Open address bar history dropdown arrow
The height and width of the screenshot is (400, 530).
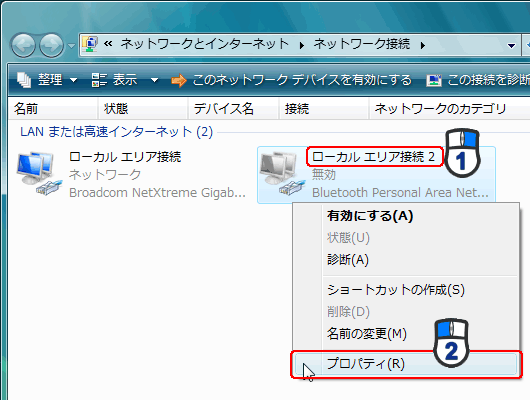pyautogui.click(x=511, y=46)
